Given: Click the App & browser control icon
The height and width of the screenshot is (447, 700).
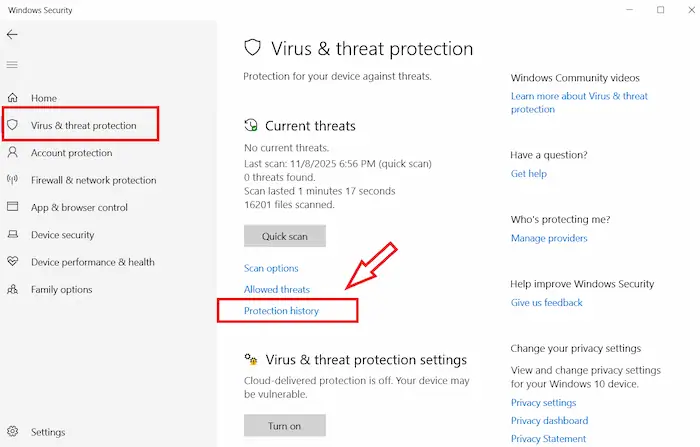Looking at the screenshot, I should [12, 207].
